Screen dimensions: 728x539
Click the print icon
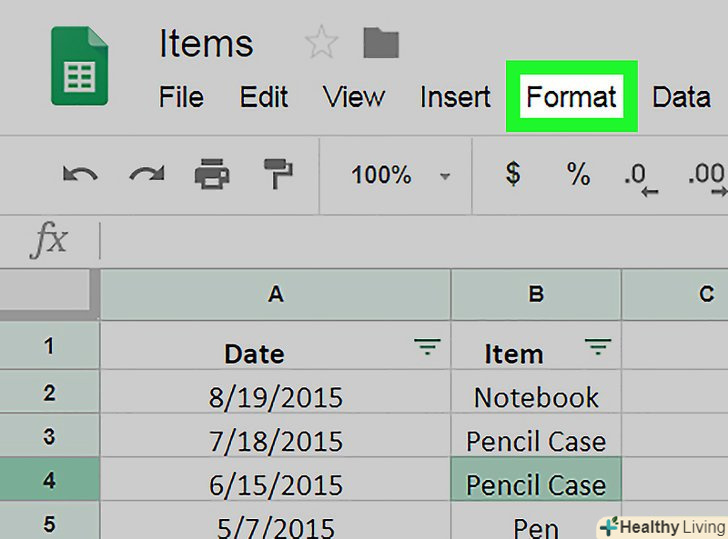pyautogui.click(x=211, y=175)
